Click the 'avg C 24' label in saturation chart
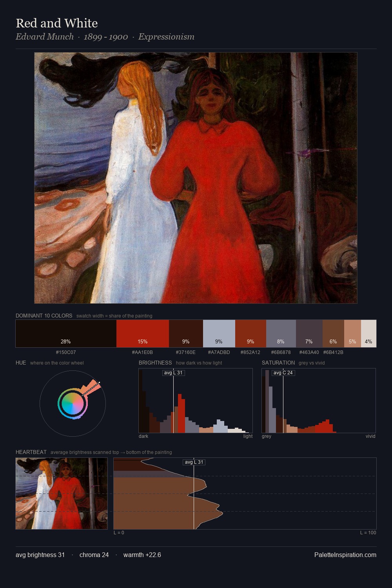This screenshot has height=588, width=392. tap(283, 373)
